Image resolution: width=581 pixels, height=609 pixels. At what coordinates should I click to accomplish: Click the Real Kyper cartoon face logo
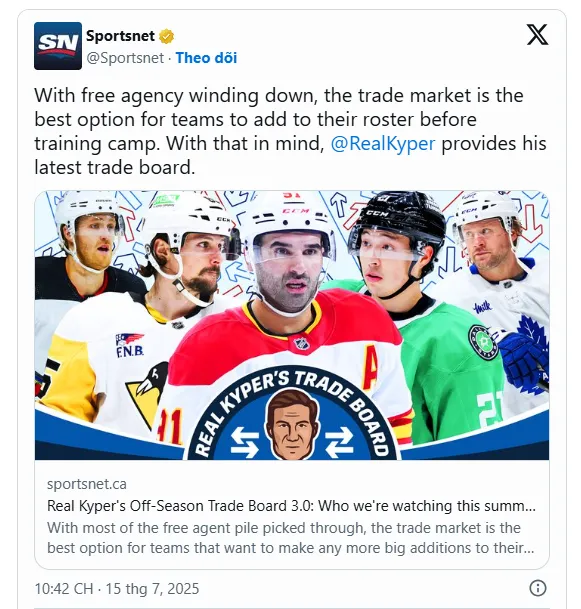tap(292, 425)
